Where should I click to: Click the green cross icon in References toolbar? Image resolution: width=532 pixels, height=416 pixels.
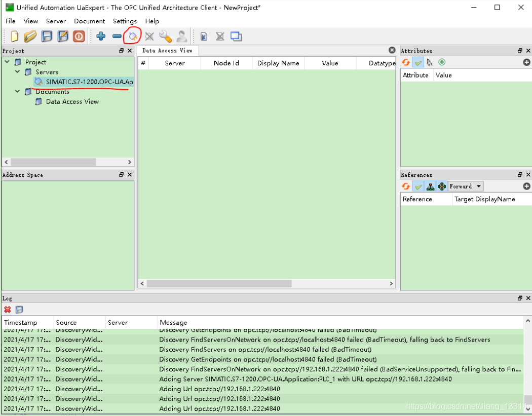(x=442, y=186)
